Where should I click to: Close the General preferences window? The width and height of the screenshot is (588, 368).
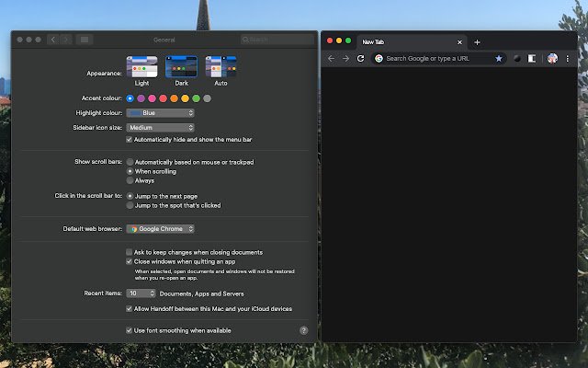(20, 40)
